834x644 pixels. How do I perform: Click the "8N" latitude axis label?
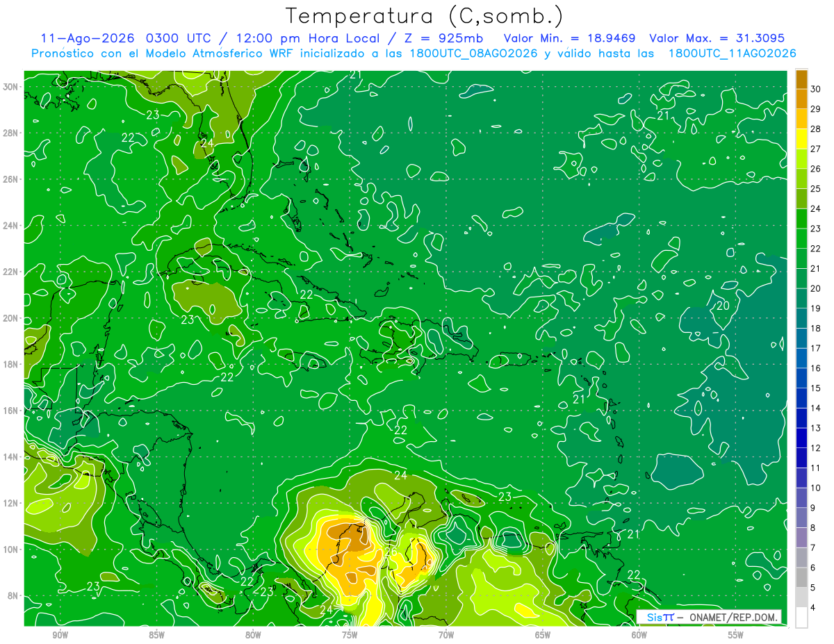point(13,595)
